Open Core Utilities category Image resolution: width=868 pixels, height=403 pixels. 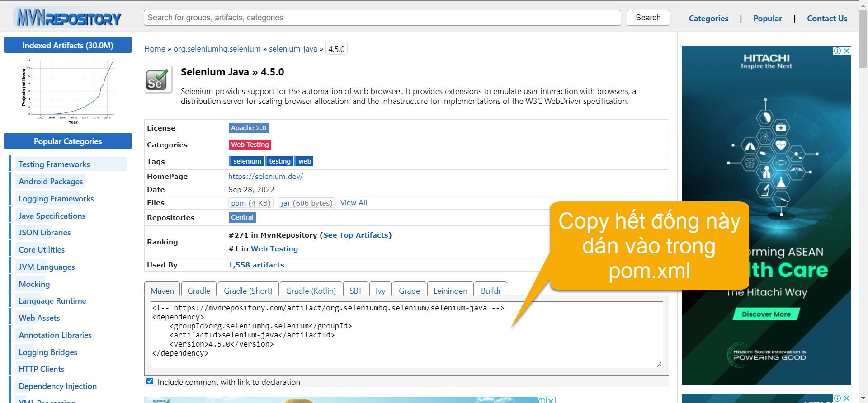(42, 250)
